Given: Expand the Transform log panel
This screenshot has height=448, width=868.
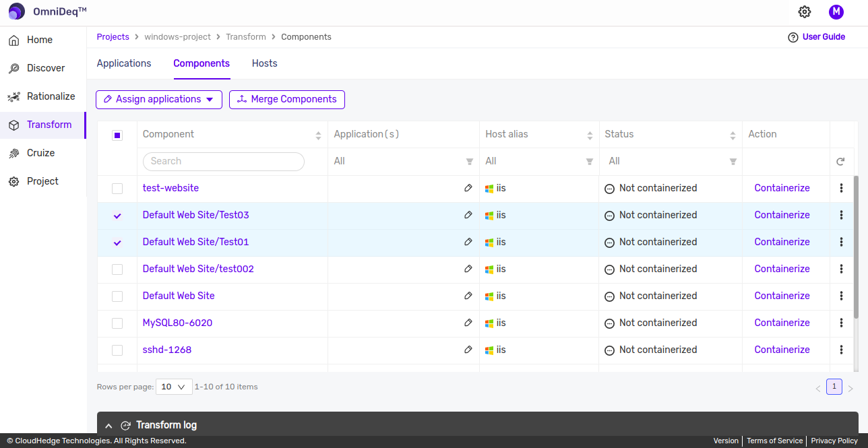Looking at the screenshot, I should [108, 425].
